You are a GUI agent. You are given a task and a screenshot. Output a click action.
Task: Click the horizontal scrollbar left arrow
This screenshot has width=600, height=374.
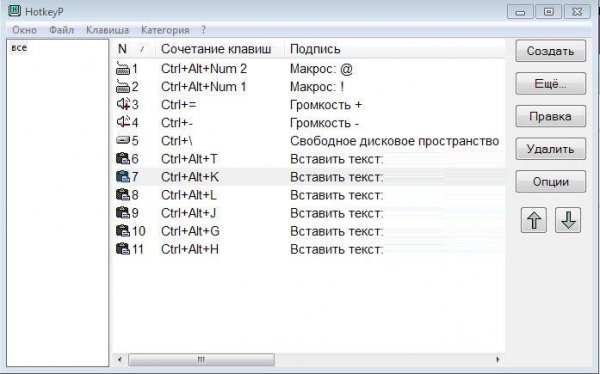(x=120, y=359)
